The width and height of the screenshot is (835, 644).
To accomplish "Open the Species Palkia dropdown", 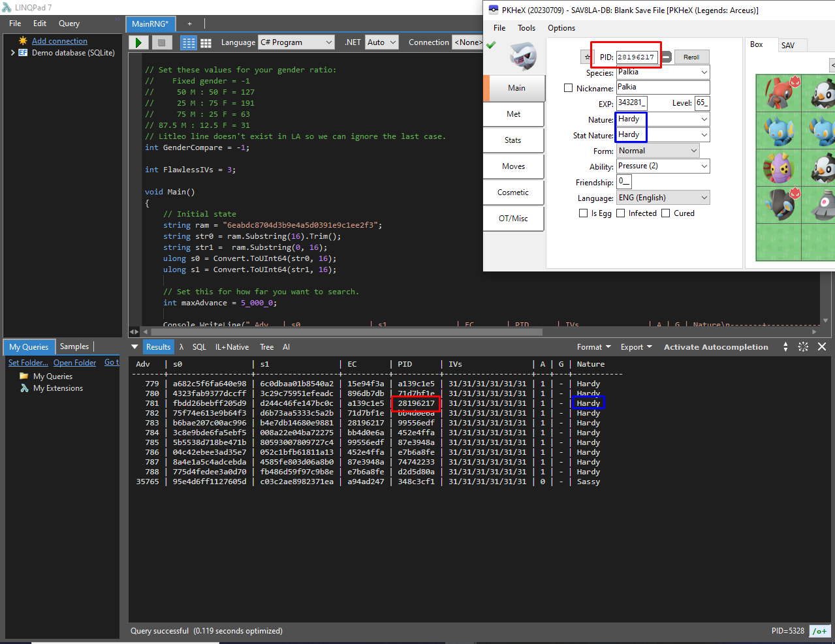I will coord(663,72).
